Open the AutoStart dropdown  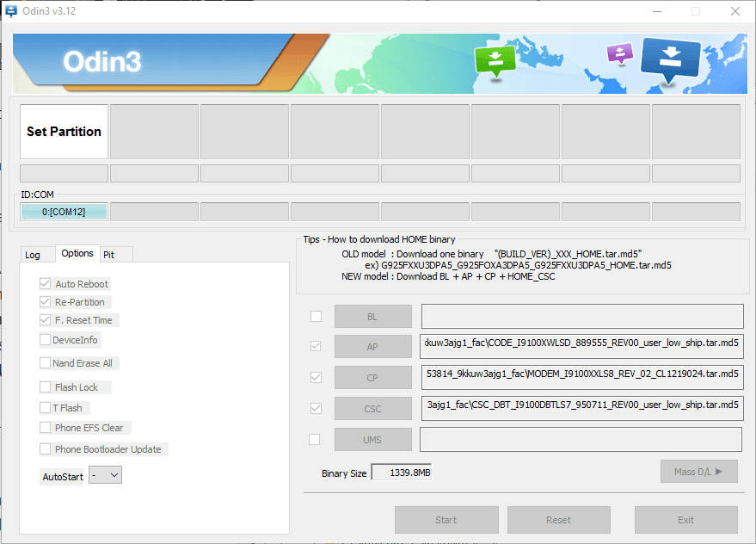[x=105, y=475]
